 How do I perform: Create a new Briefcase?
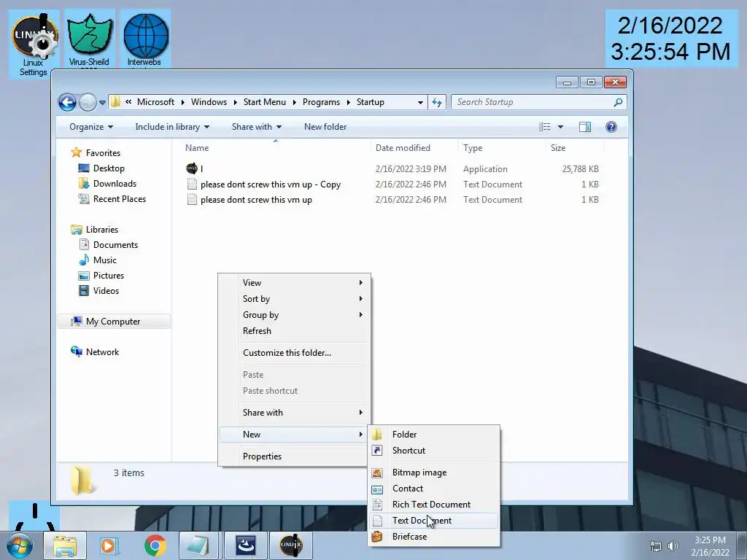tap(434, 537)
